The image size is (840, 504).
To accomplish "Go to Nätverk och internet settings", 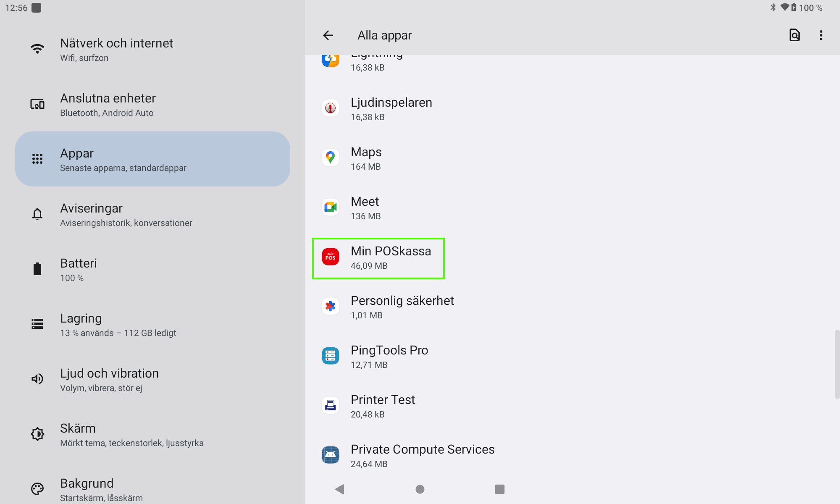I will 116,50.
